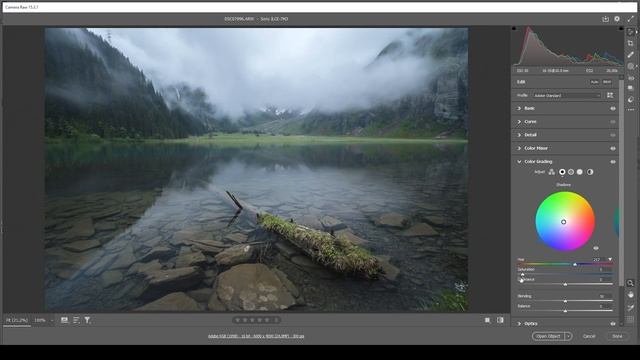
Task: Select the Edit tool in right toolbar
Action: coord(631,32)
